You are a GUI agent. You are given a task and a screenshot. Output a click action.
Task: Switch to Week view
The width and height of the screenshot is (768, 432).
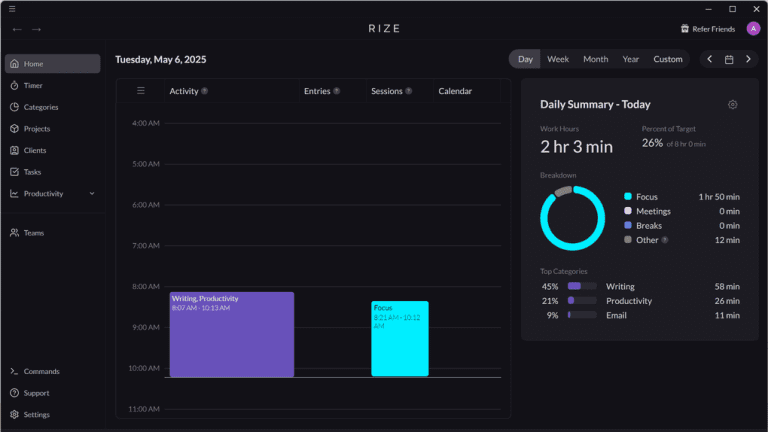(558, 59)
